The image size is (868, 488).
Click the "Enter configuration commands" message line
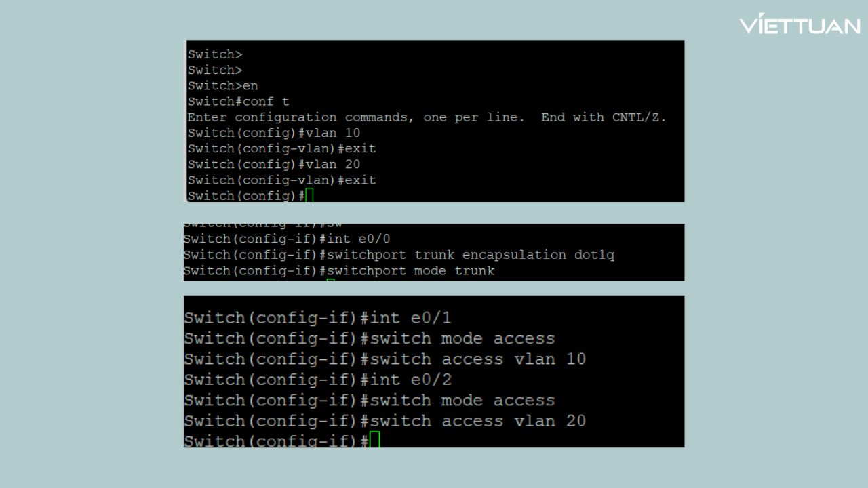point(427,117)
